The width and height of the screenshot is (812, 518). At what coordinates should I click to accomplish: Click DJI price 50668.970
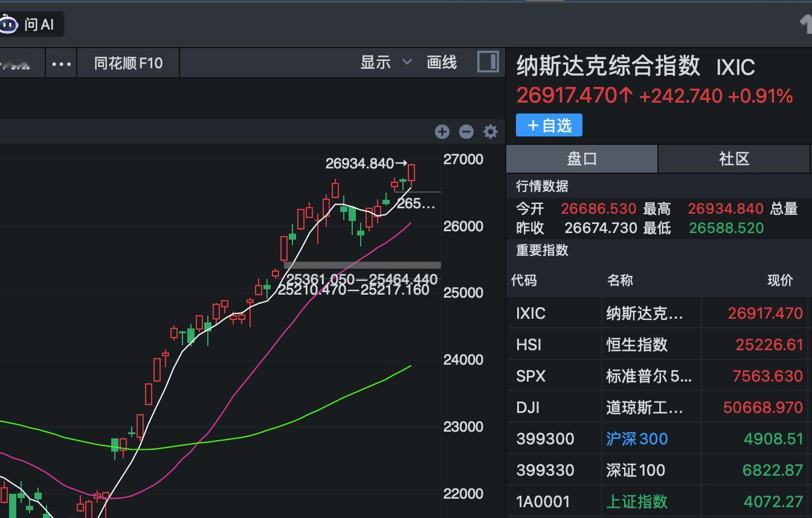(763, 408)
